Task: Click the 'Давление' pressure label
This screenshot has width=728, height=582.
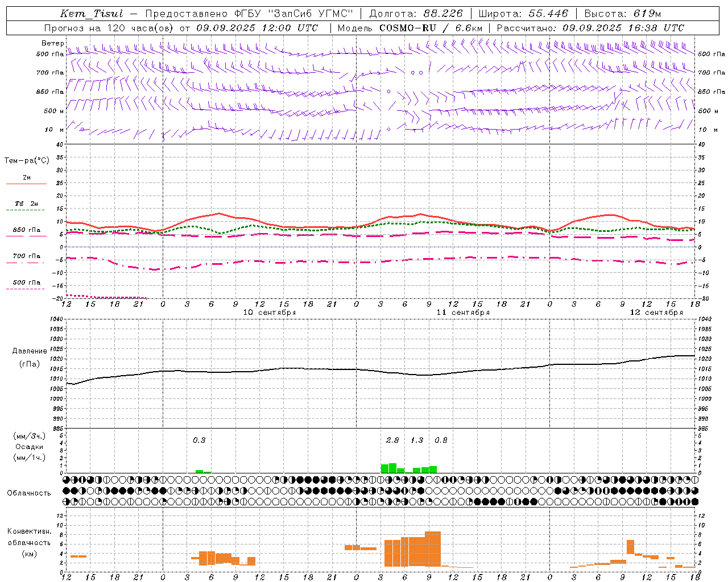Action: click(x=30, y=351)
